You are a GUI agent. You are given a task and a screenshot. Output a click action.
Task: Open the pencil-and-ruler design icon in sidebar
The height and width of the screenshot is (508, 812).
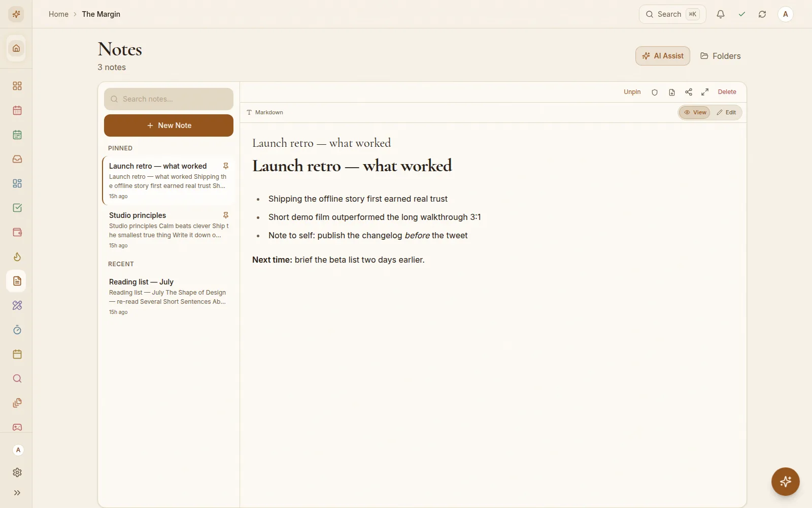[17, 305]
